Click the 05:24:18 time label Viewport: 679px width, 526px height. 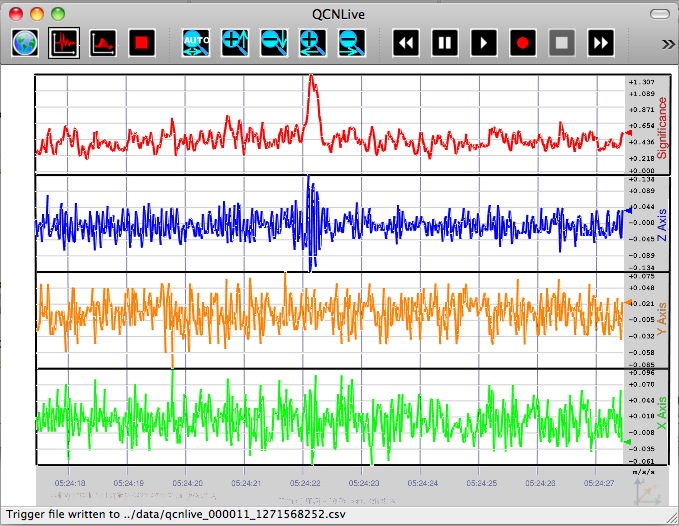click(x=70, y=483)
